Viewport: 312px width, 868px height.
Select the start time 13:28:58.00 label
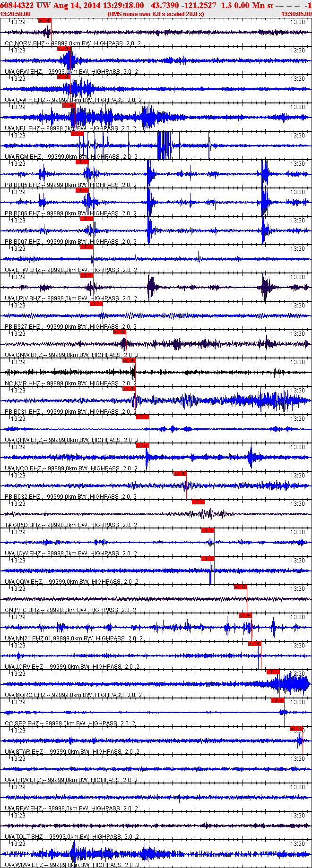pos(16,14)
